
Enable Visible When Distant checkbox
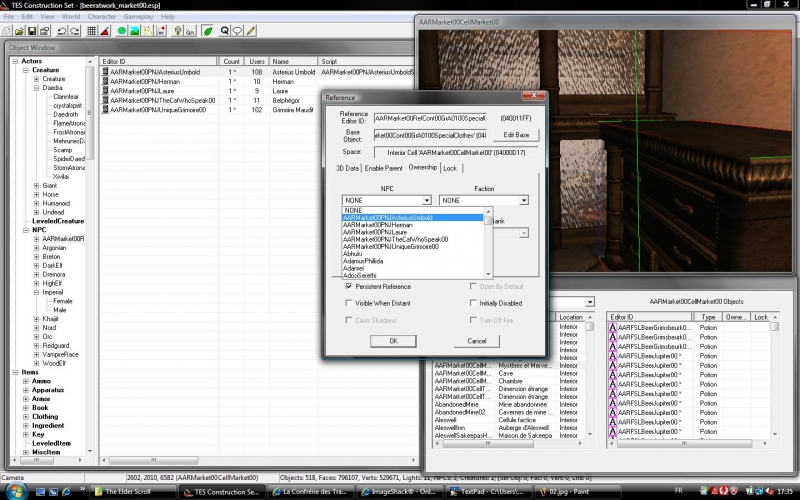349,303
